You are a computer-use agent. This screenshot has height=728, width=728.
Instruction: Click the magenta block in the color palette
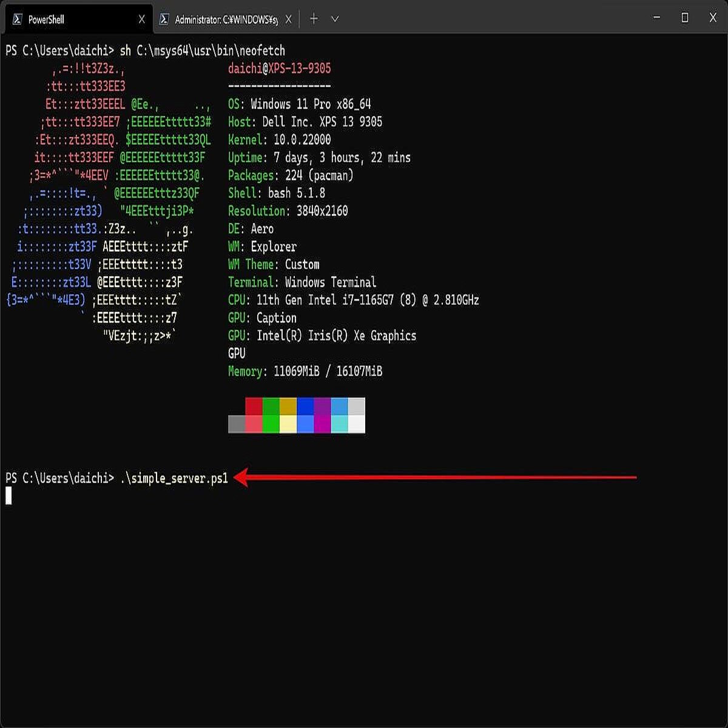coord(322,406)
